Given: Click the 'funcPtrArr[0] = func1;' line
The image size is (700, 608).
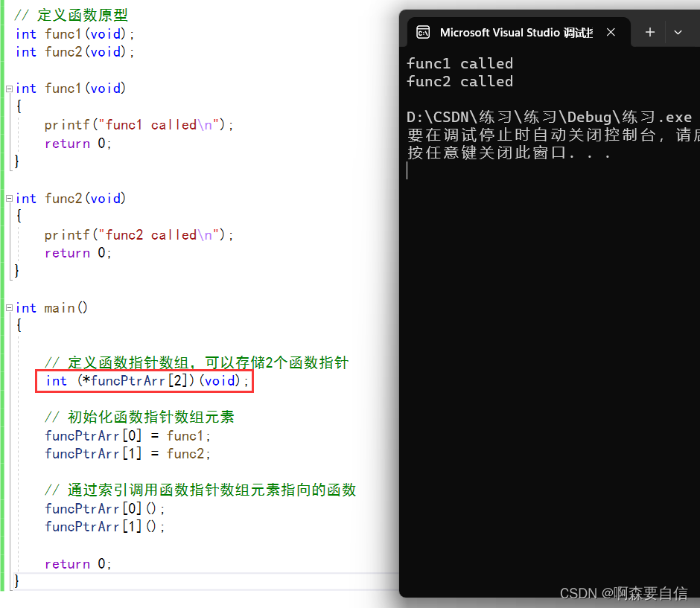Looking at the screenshot, I should [x=127, y=435].
